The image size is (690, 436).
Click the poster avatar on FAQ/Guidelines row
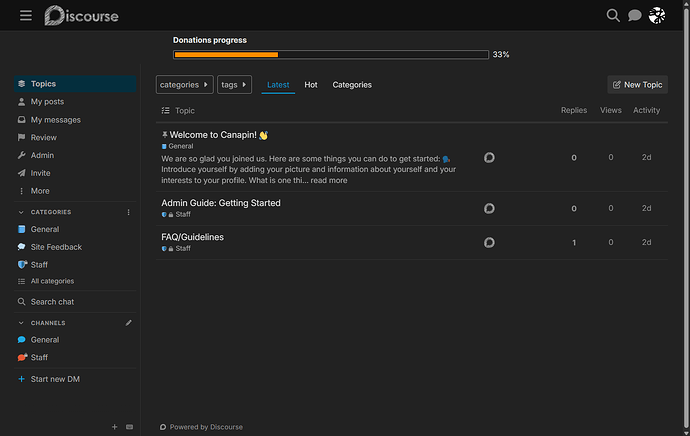(x=489, y=242)
